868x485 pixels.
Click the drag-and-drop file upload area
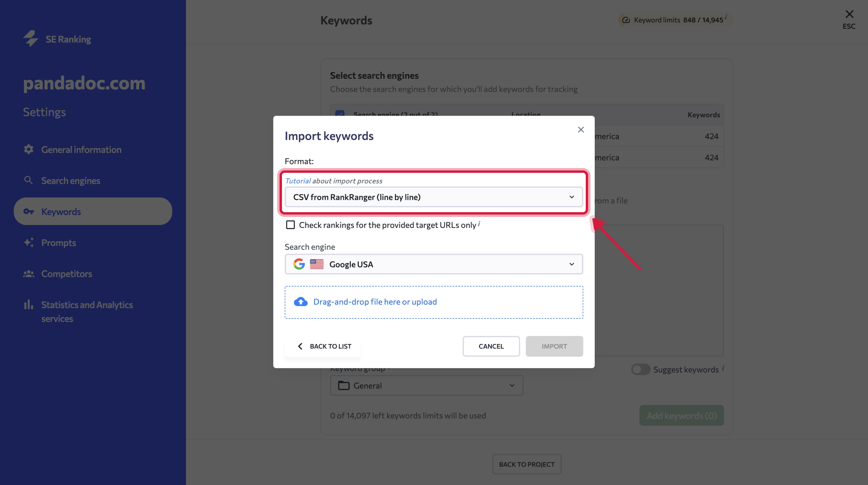pyautogui.click(x=434, y=302)
